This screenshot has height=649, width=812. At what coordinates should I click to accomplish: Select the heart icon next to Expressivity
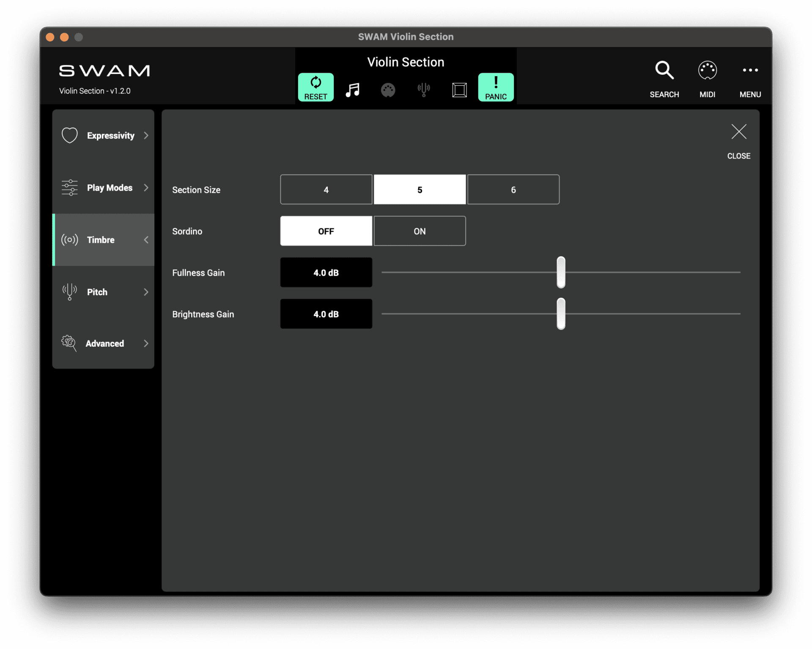pos(70,135)
